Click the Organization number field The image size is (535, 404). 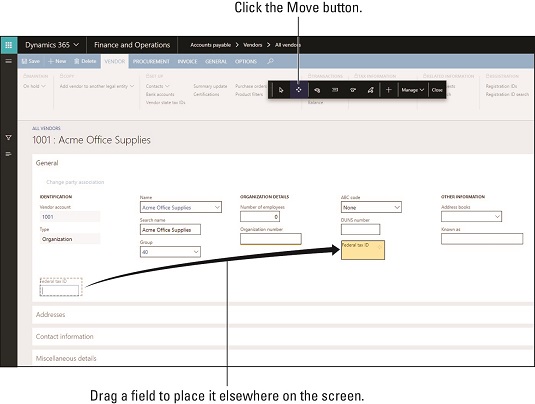click(x=271, y=239)
